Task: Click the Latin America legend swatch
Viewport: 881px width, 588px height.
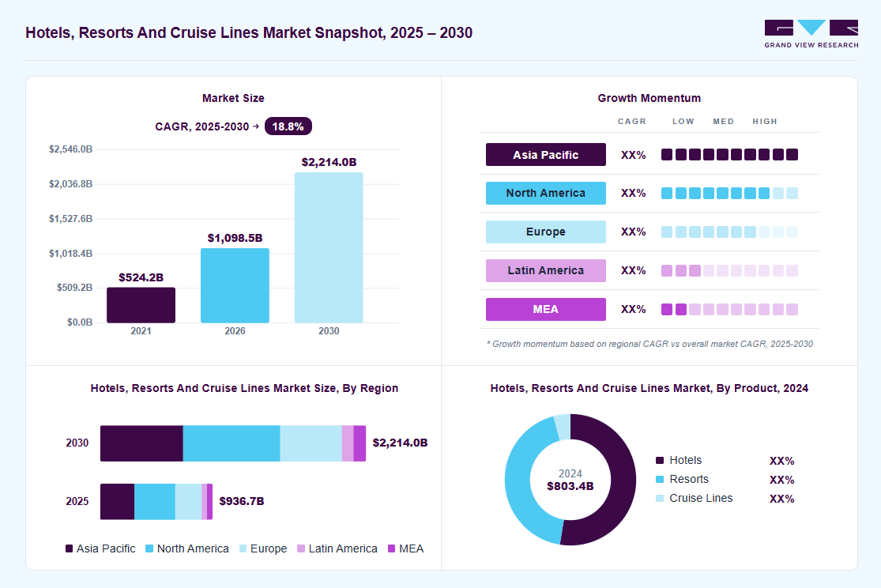Action: [301, 548]
